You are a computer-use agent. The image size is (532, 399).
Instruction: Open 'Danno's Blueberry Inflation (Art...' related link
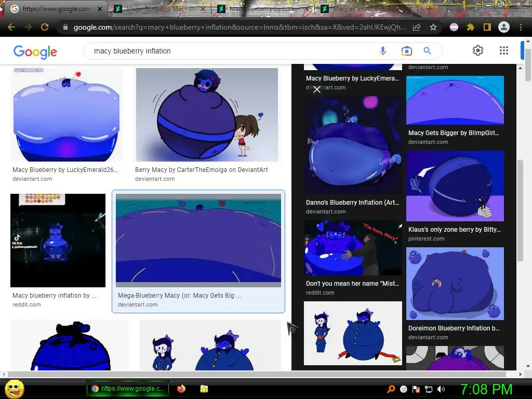tap(353, 203)
